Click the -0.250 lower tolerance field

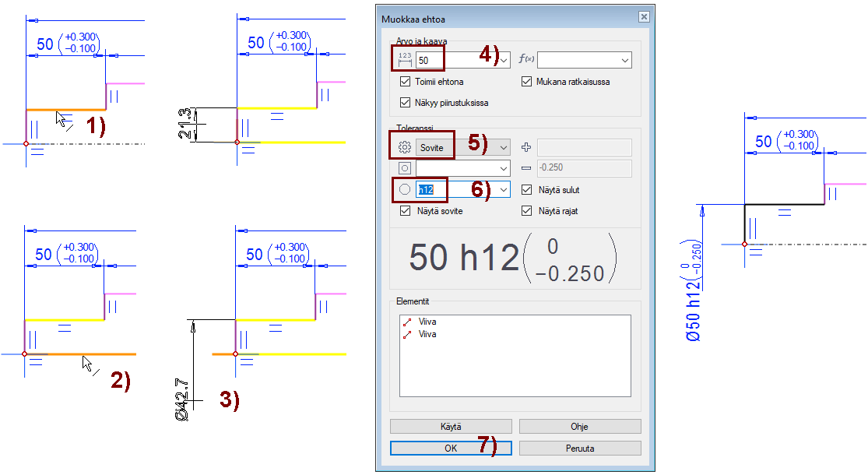pyautogui.click(x=584, y=168)
